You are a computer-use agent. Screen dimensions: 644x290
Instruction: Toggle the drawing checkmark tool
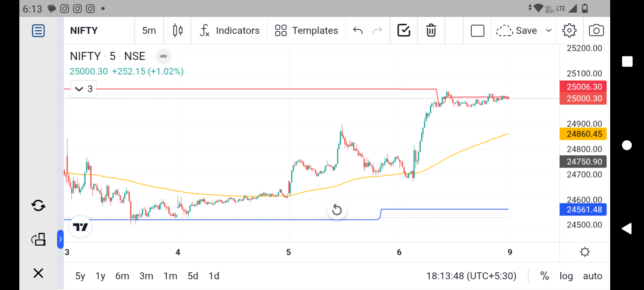point(404,31)
